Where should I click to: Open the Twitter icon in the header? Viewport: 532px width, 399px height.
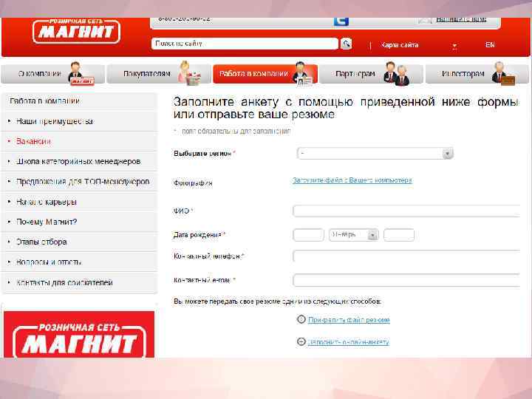pyautogui.click(x=341, y=21)
